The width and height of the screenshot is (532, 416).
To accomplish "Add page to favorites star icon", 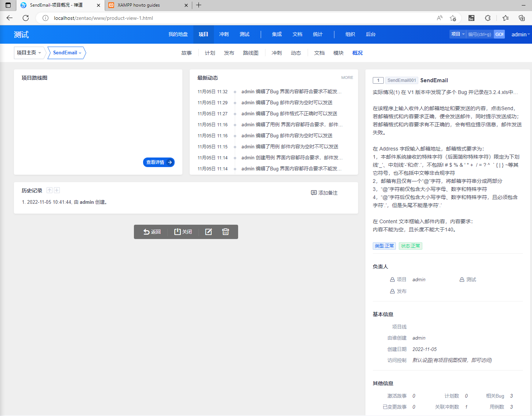I will tap(453, 18).
